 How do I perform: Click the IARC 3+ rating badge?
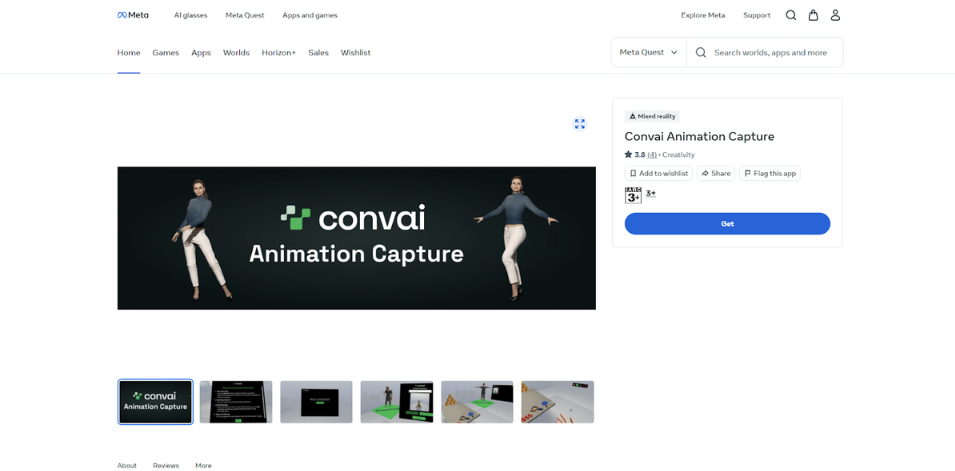pos(633,195)
